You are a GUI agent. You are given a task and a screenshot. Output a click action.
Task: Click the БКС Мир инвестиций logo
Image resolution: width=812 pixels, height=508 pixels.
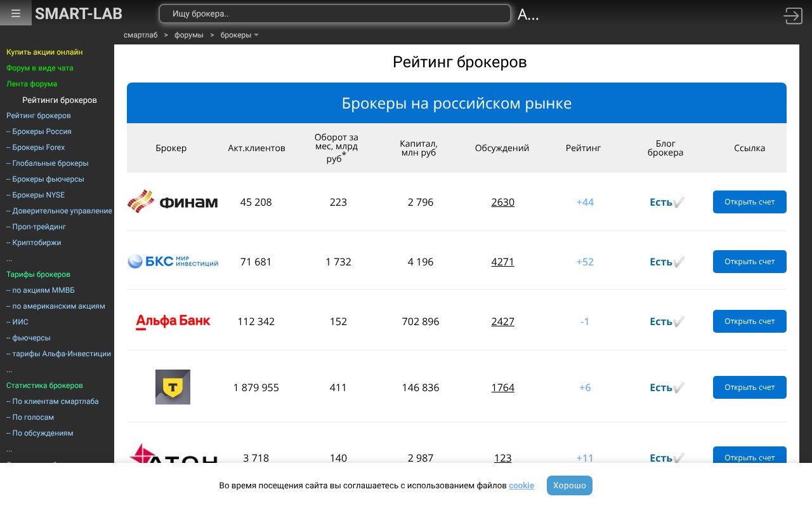tap(173, 261)
